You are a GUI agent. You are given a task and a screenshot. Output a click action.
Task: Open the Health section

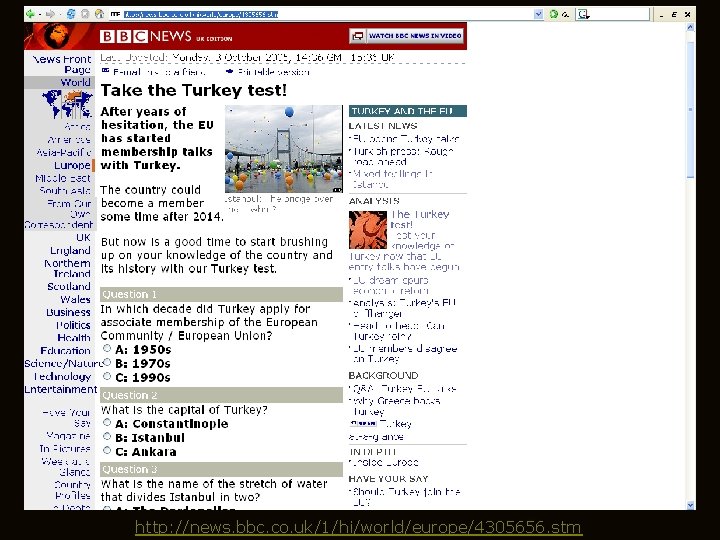coord(74,338)
